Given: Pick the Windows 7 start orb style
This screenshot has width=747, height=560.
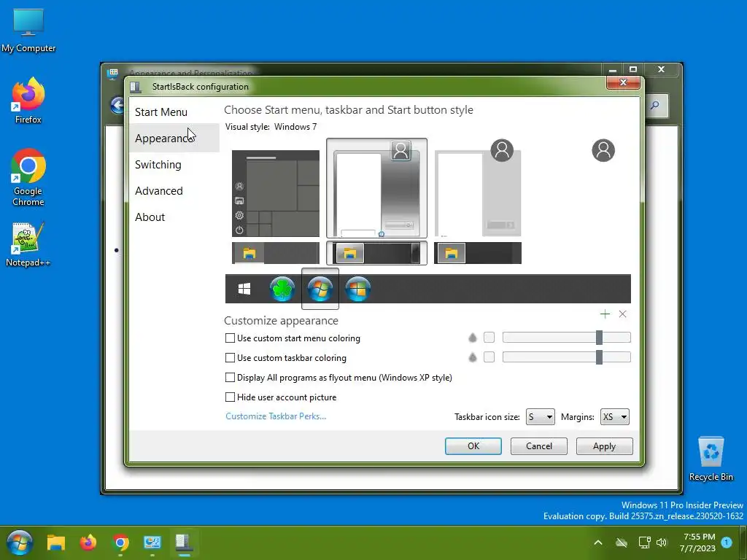Looking at the screenshot, I should (320, 289).
